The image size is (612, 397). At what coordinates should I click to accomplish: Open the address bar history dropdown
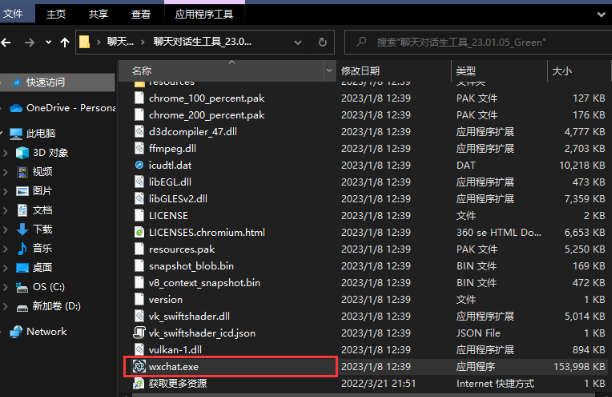(298, 42)
